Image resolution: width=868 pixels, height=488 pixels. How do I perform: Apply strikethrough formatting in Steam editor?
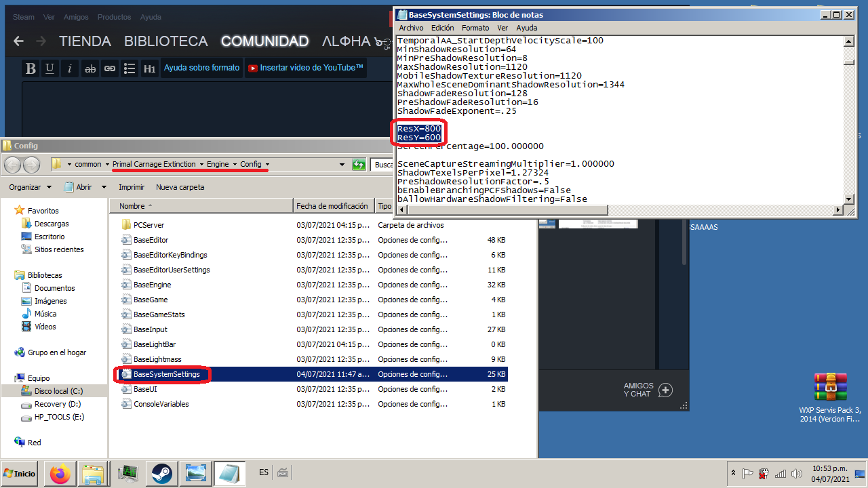[90, 68]
